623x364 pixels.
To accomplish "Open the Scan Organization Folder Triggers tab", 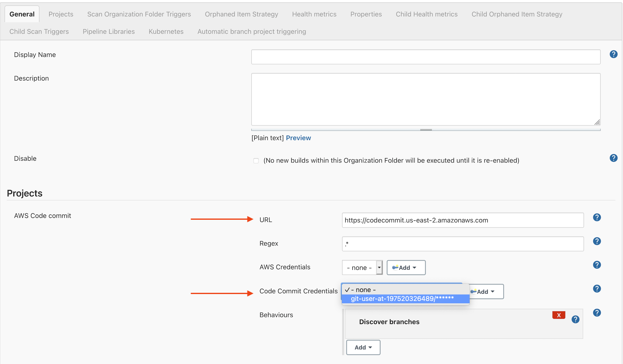I will 138,14.
